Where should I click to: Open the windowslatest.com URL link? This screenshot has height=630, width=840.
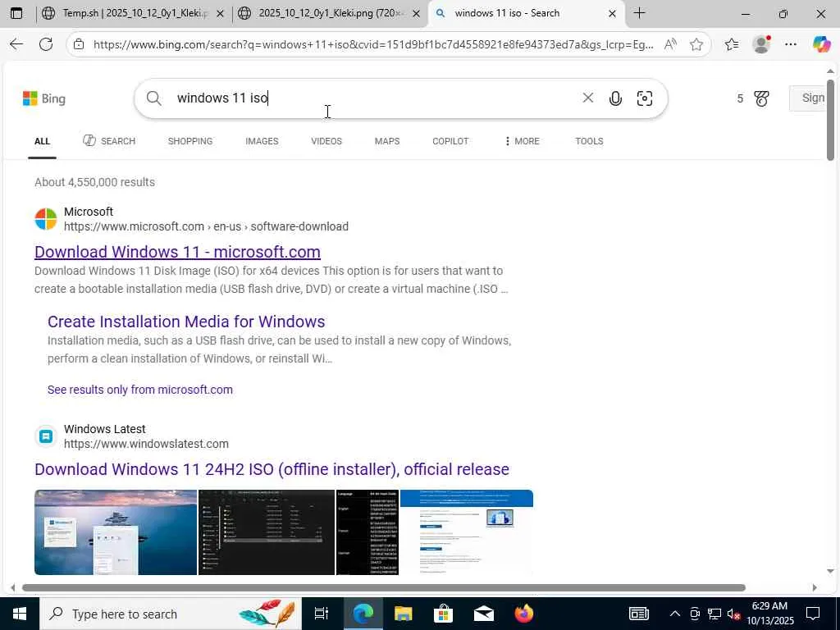146,444
